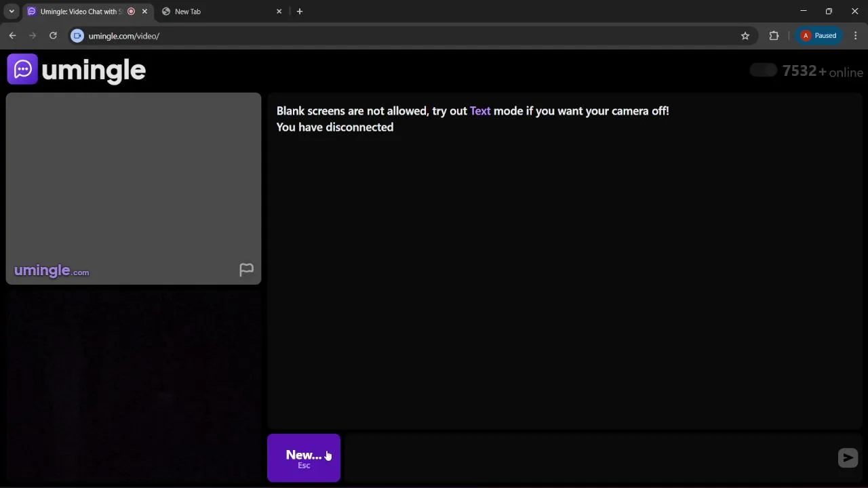Viewport: 868px width, 488px height.
Task: Open the Text mode link
Action: pos(480,110)
